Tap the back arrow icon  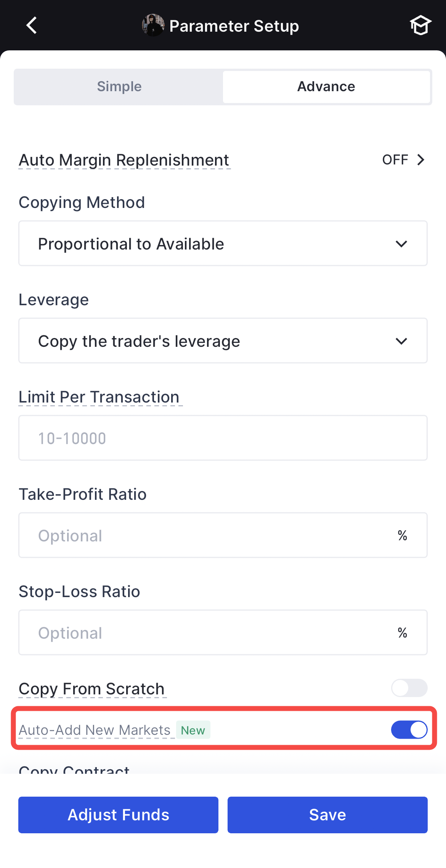tap(32, 26)
